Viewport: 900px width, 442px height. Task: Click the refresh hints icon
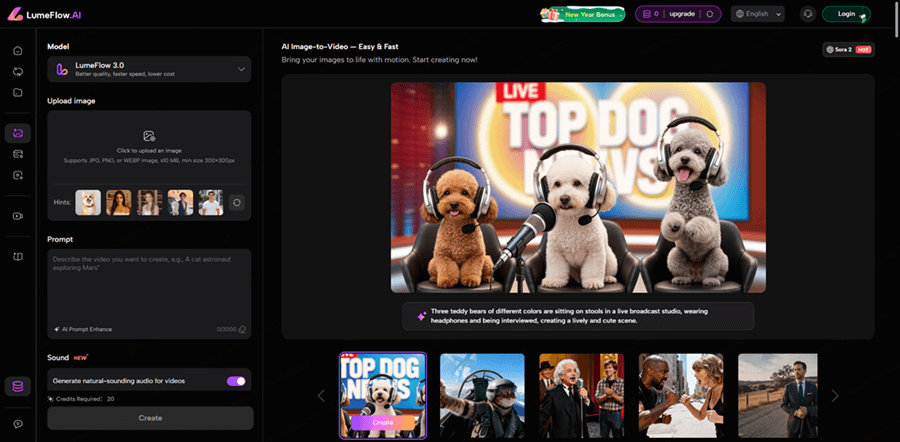(237, 202)
